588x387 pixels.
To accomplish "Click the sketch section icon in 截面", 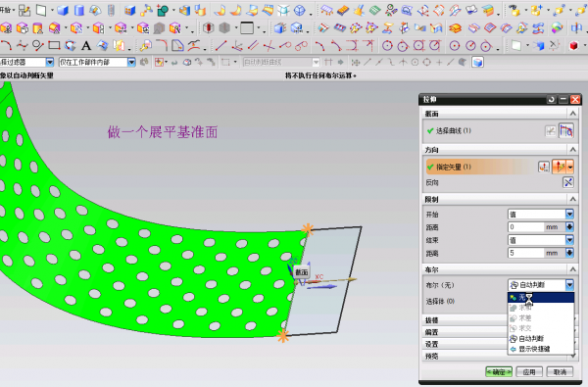I will (x=550, y=131).
